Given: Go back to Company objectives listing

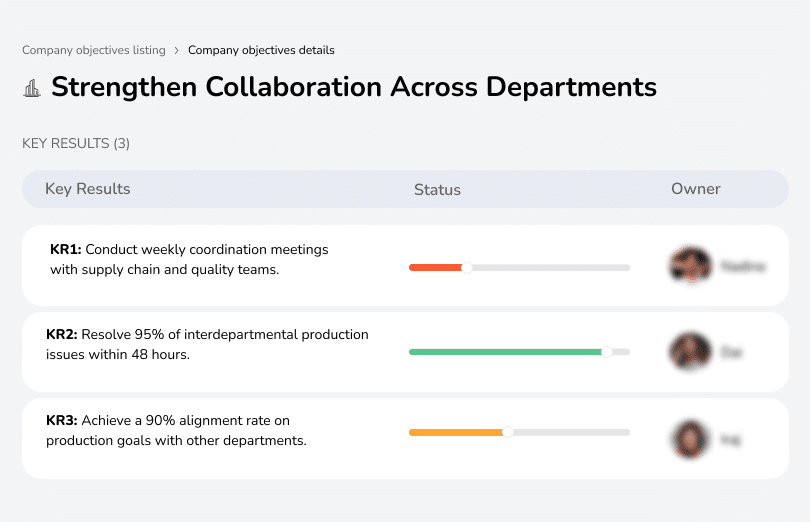Looking at the screenshot, I should point(94,50).
